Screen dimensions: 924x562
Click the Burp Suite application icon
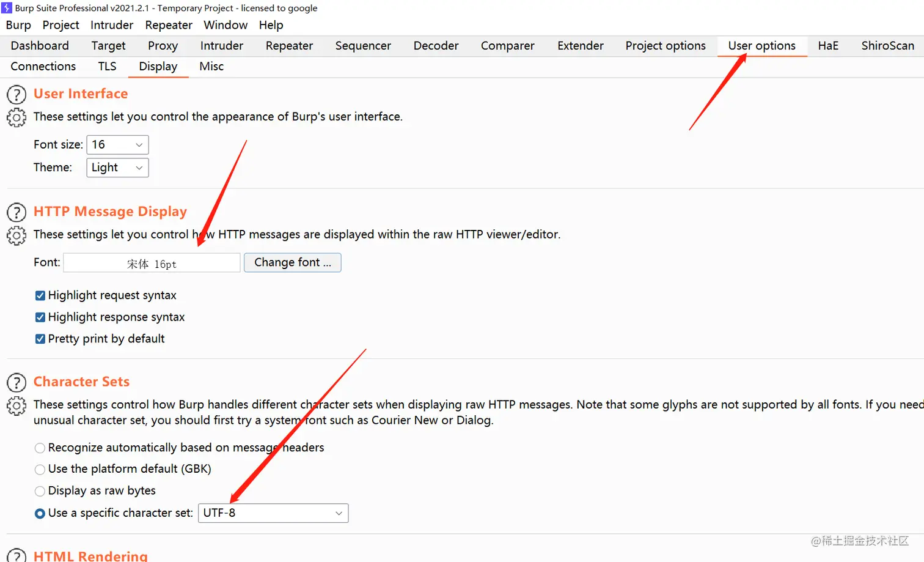point(7,8)
